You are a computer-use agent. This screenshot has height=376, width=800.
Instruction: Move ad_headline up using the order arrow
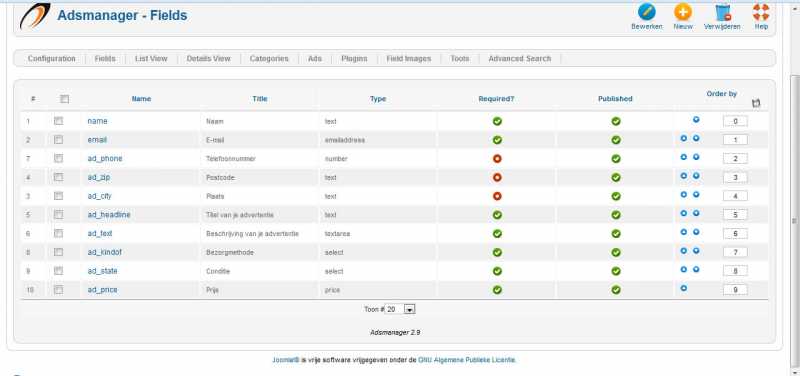pyautogui.click(x=684, y=213)
